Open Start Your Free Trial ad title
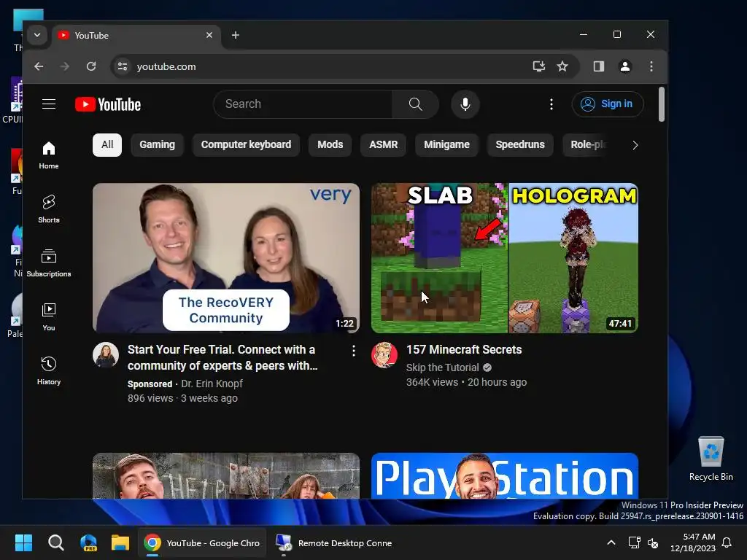747x560 pixels. (222, 357)
